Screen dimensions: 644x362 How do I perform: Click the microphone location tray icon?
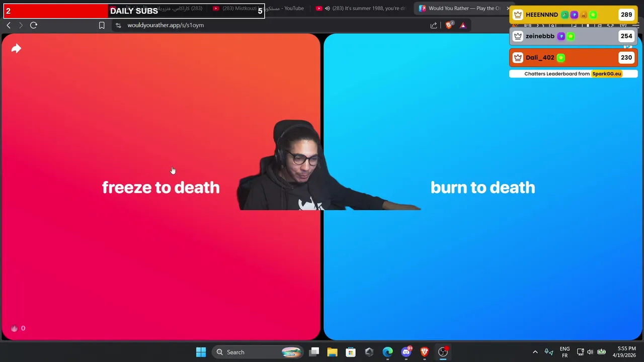coord(549,352)
